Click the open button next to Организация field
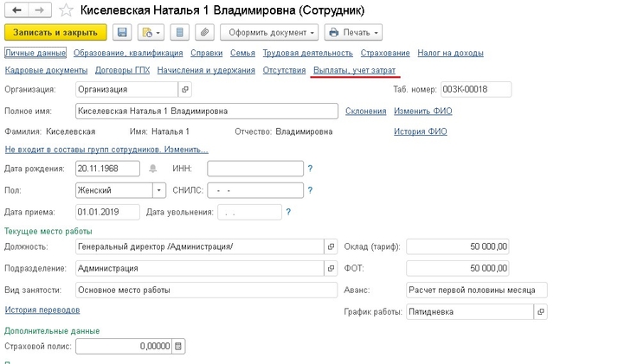 click(x=183, y=89)
